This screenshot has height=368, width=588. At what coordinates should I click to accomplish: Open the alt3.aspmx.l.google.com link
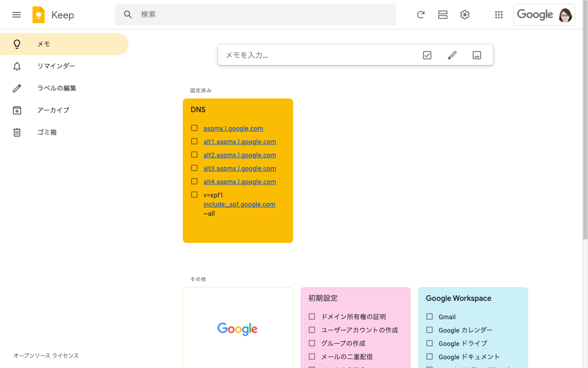tap(240, 168)
